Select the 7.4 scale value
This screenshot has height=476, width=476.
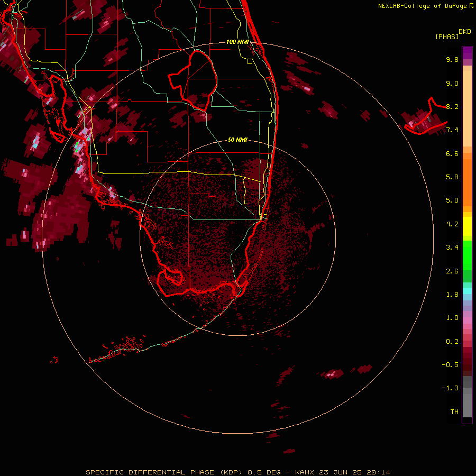point(452,130)
